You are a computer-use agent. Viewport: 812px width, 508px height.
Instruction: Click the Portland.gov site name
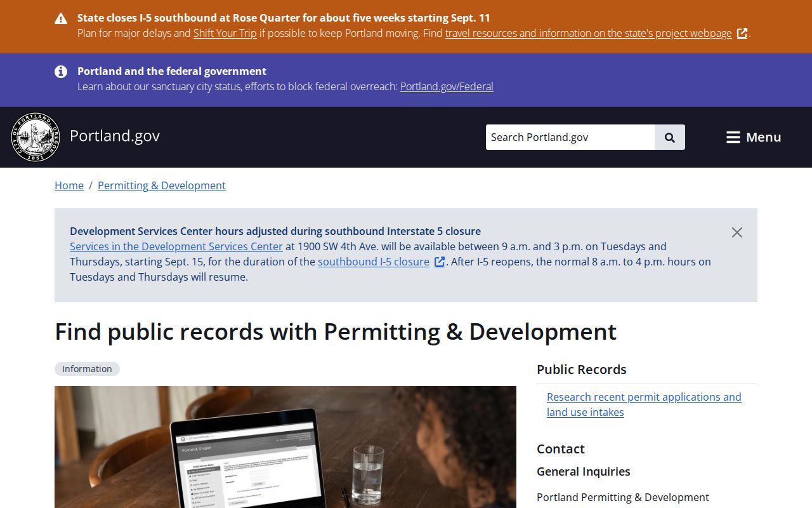pyautogui.click(x=115, y=136)
